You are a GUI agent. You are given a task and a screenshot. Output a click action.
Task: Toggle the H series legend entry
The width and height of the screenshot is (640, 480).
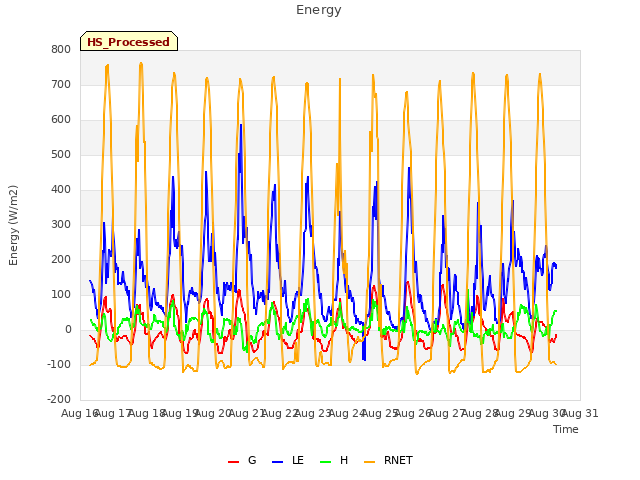point(334,460)
